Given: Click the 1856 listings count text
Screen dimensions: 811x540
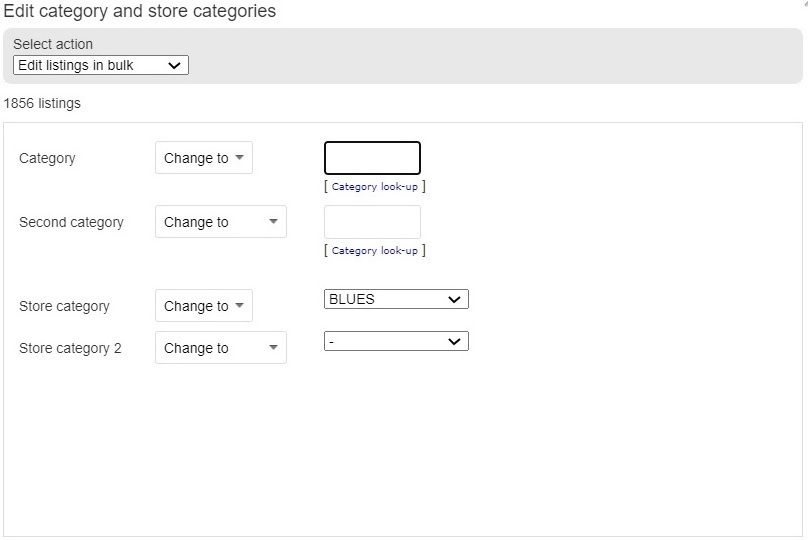Looking at the screenshot, I should point(42,103).
